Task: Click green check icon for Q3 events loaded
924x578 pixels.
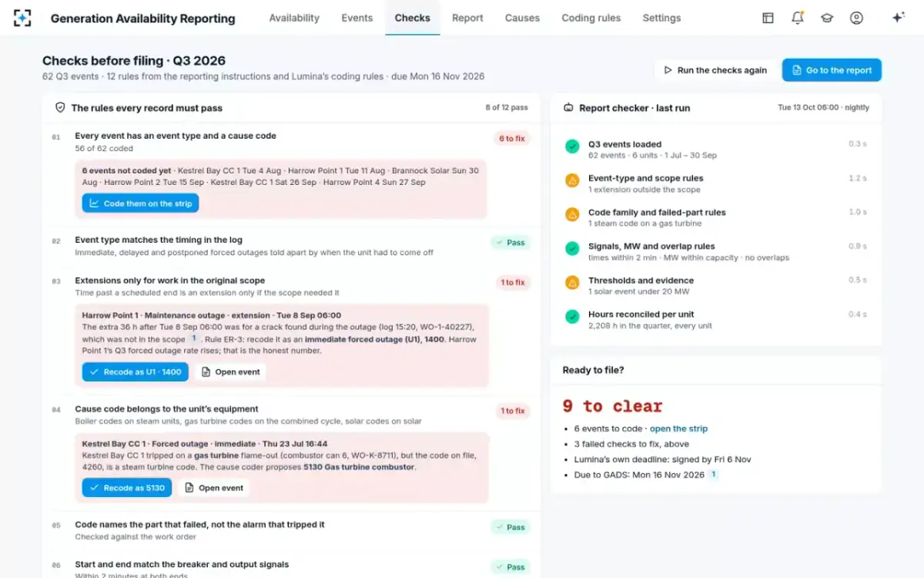Action: [572, 146]
